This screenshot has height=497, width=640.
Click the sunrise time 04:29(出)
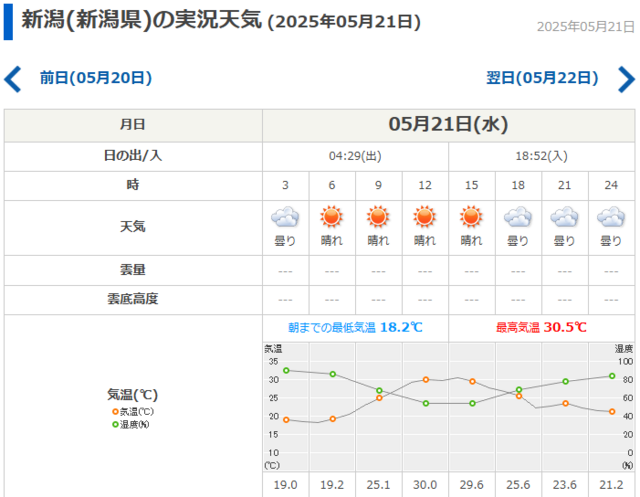pos(355,156)
